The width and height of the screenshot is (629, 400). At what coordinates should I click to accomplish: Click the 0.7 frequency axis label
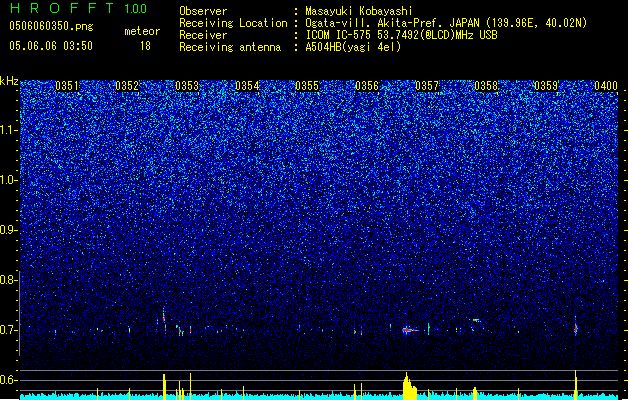[9, 330]
